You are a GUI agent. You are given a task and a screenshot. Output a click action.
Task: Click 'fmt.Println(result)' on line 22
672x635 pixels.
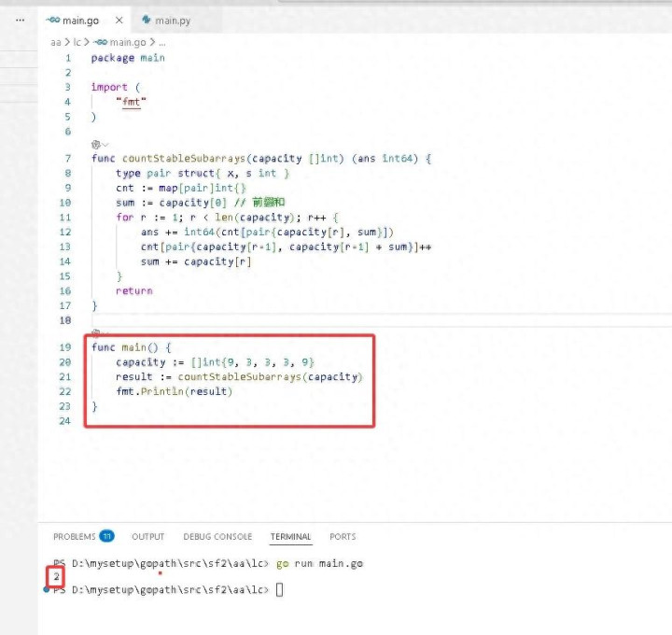coord(174,391)
